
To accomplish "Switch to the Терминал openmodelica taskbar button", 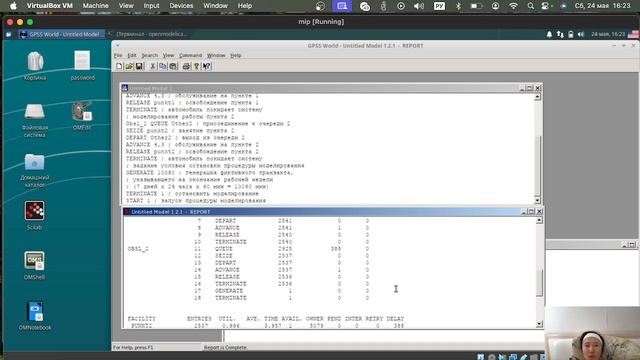I will coord(149,34).
